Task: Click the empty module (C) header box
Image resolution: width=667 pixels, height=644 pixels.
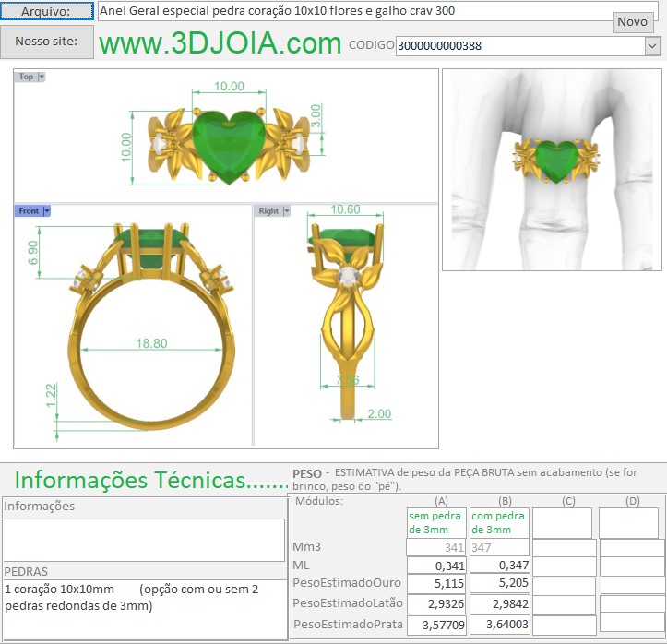Action: pos(562,523)
